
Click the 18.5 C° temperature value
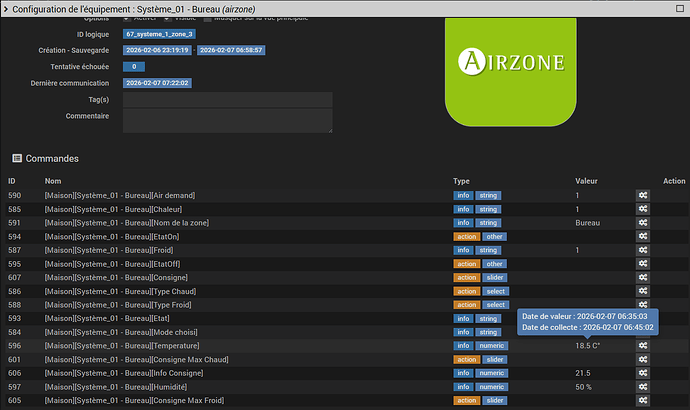tap(587, 345)
